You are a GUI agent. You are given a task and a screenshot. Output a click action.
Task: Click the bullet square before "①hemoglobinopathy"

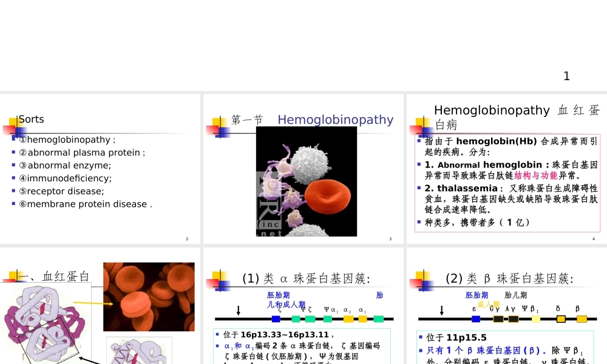click(13, 139)
